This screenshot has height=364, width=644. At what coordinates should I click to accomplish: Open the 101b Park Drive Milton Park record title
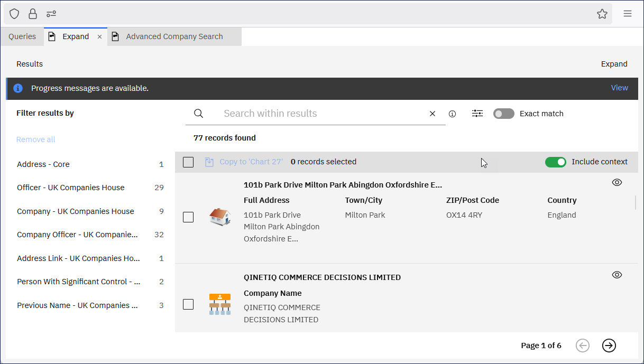tap(343, 185)
